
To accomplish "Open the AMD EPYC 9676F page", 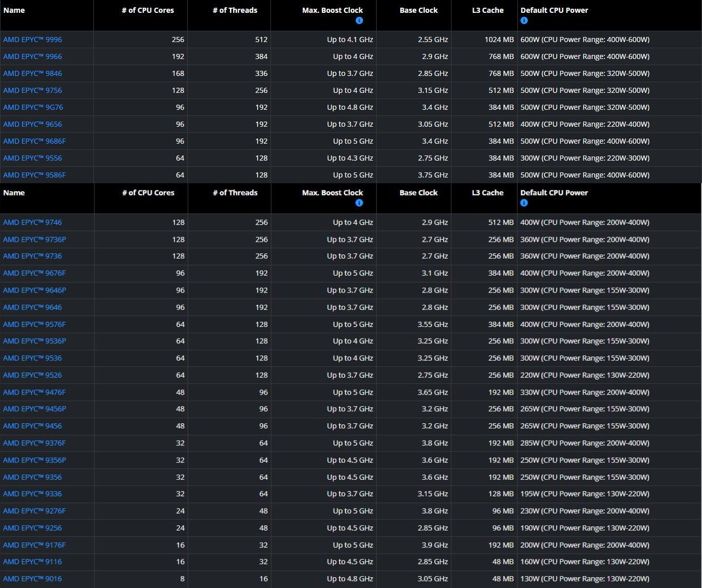I will tap(34, 273).
